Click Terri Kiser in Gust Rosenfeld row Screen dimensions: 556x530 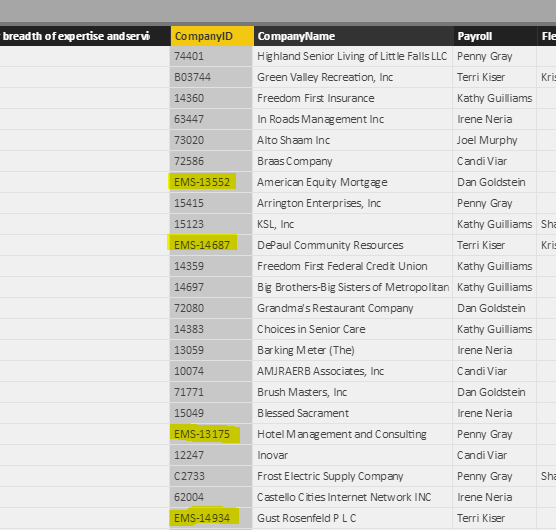coord(494,518)
